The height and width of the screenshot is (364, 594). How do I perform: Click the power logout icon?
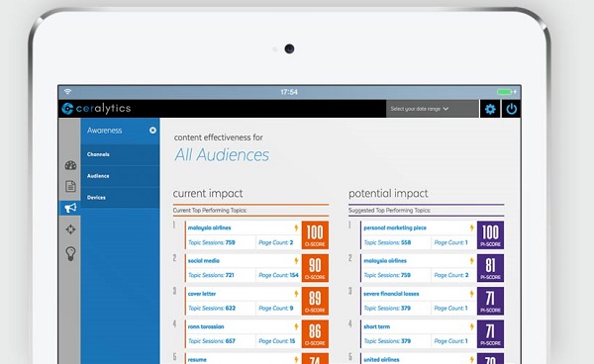pos(511,109)
